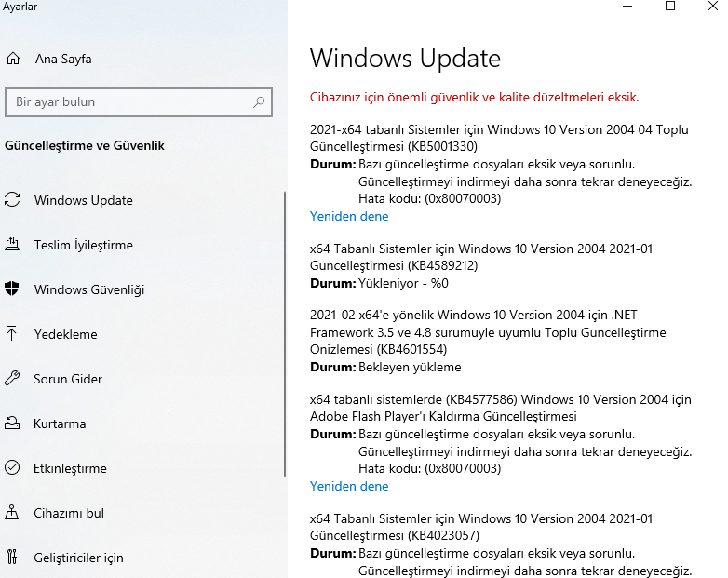Click Yeniden dene for update KB5001330
728x578 pixels.
(349, 216)
